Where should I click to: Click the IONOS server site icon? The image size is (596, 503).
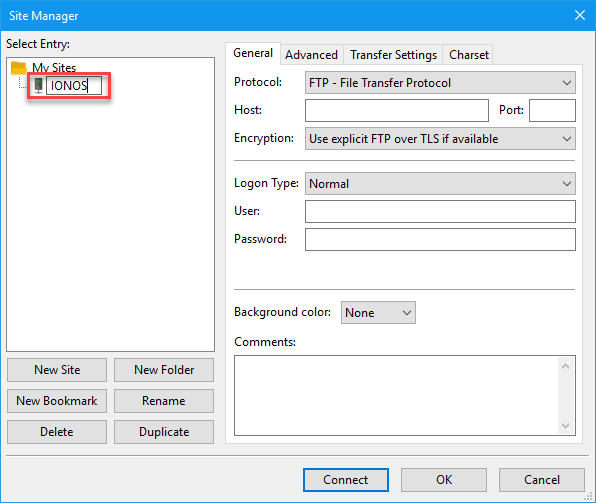point(38,85)
